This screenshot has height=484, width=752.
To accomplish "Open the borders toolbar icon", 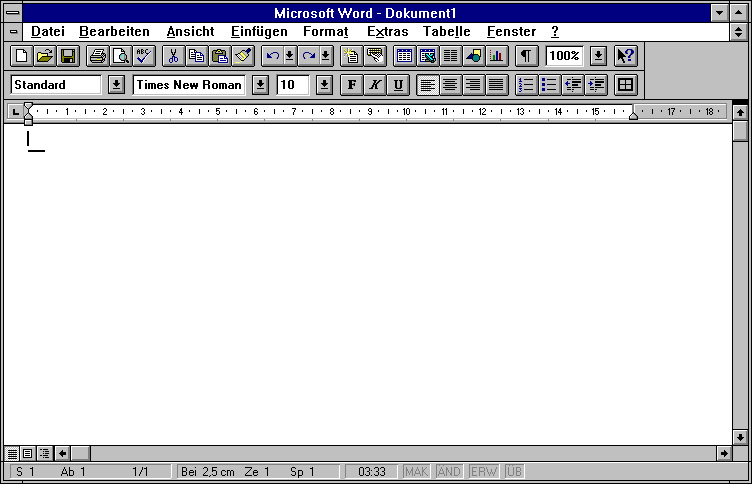I will coord(625,85).
